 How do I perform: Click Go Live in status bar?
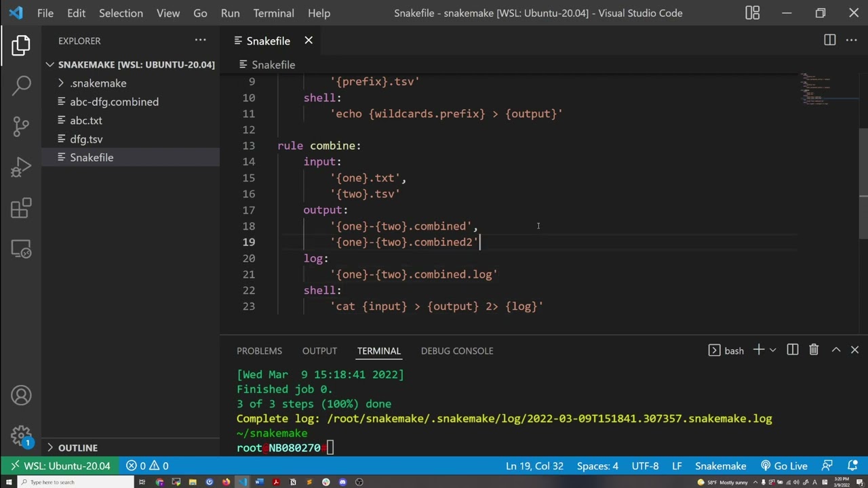(784, 466)
